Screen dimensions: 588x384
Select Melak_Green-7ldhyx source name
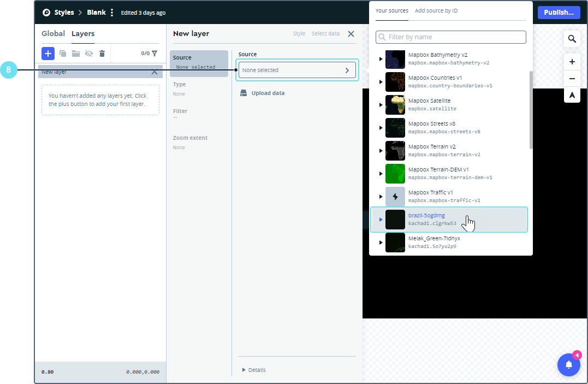[x=434, y=238]
